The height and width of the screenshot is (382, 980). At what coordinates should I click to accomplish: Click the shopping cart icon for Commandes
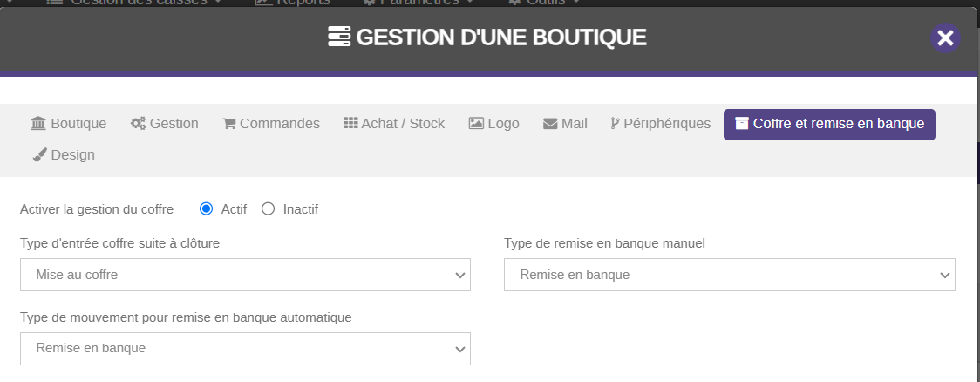click(x=229, y=124)
